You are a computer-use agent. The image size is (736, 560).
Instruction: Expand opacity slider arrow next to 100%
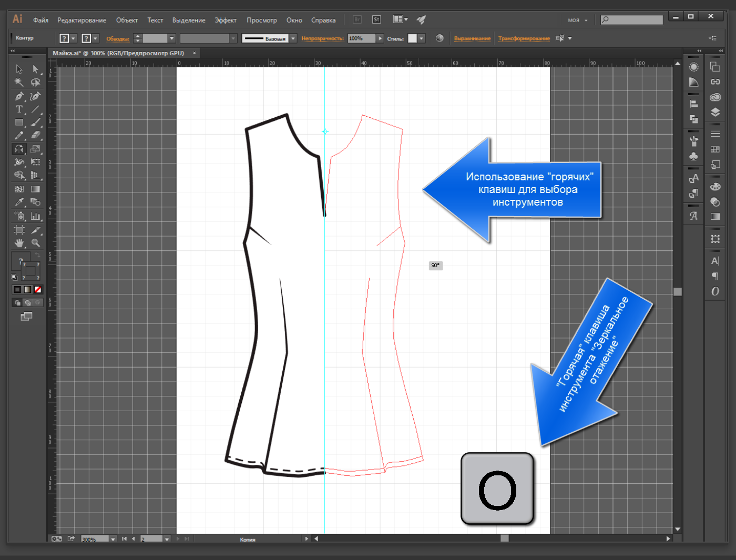click(380, 38)
